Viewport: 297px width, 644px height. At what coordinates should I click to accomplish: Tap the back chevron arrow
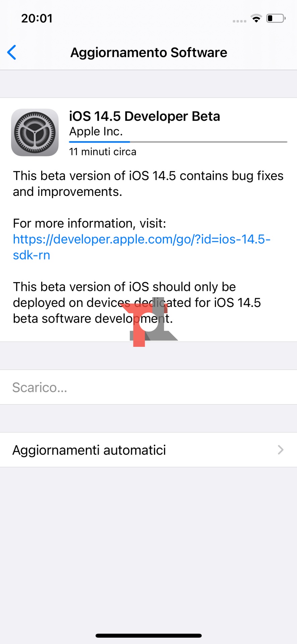[12, 53]
